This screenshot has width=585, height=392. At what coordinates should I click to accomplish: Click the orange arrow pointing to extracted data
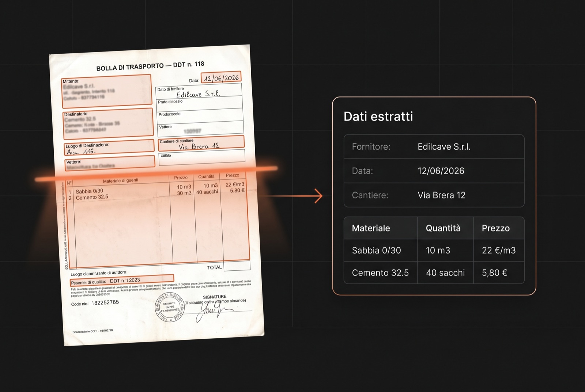coord(292,196)
